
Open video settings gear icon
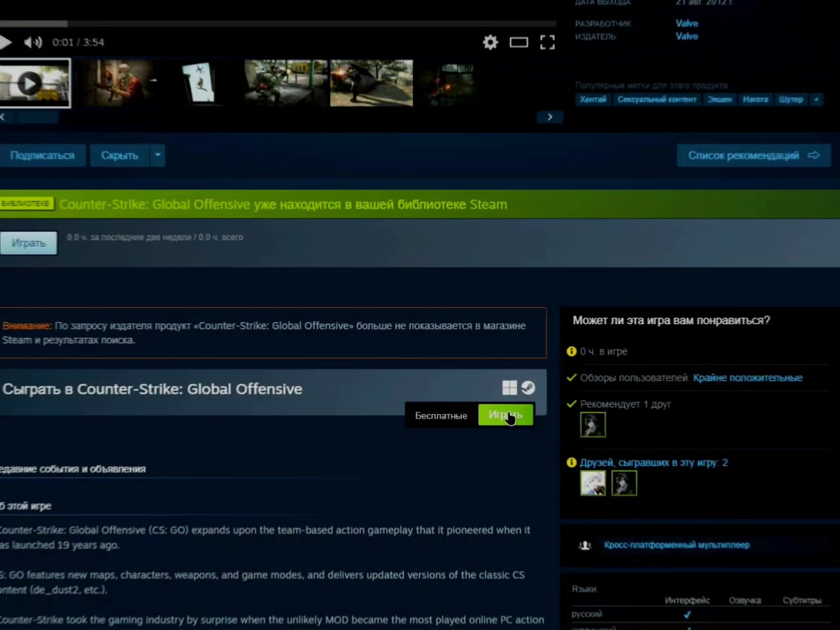[x=490, y=43]
